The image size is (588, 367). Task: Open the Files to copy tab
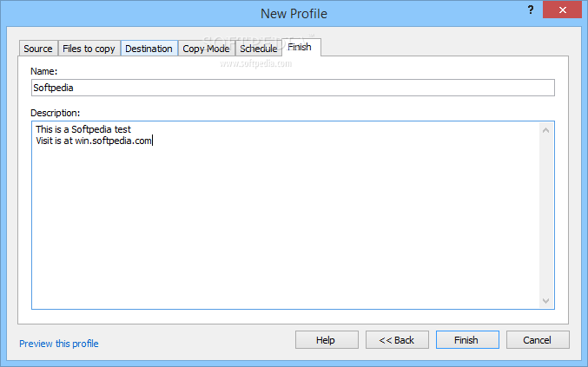[x=89, y=49]
